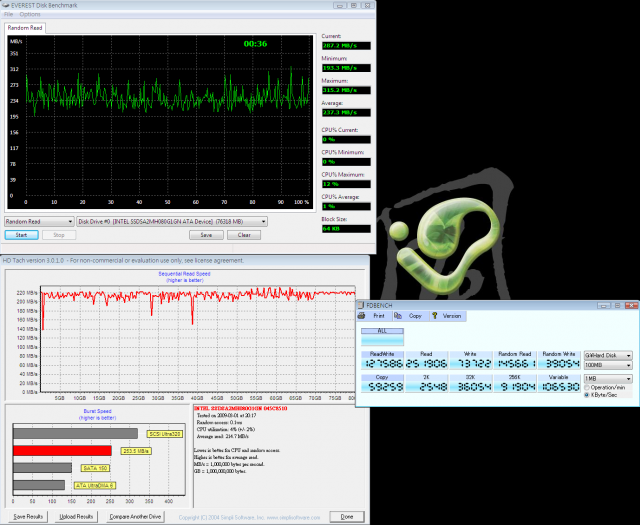Click the Copy test button above 59259
The image size is (640, 525).
pyautogui.click(x=382, y=377)
